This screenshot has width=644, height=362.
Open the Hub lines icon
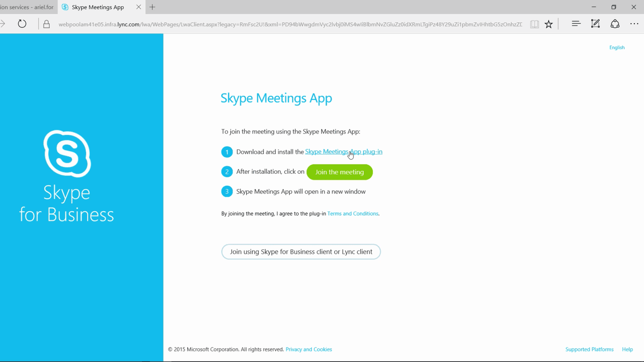tap(576, 24)
